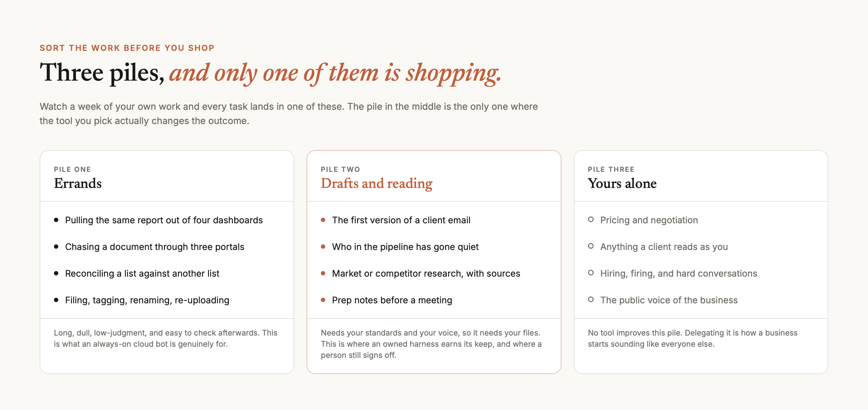Click 'Reconciling a list against another list'
This screenshot has width=868, height=410.
[x=142, y=274]
